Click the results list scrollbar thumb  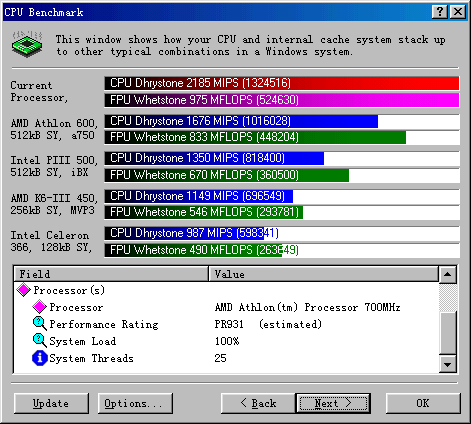tap(447, 333)
